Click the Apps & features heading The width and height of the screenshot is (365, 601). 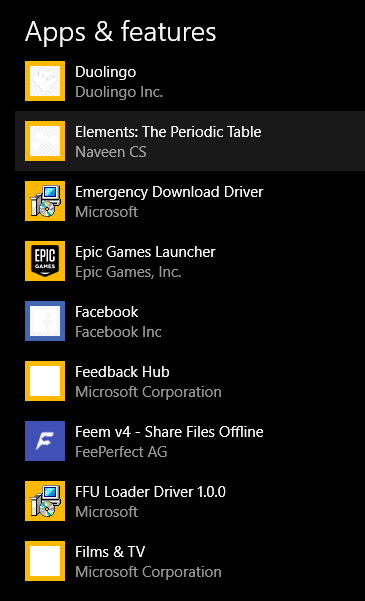pos(120,32)
